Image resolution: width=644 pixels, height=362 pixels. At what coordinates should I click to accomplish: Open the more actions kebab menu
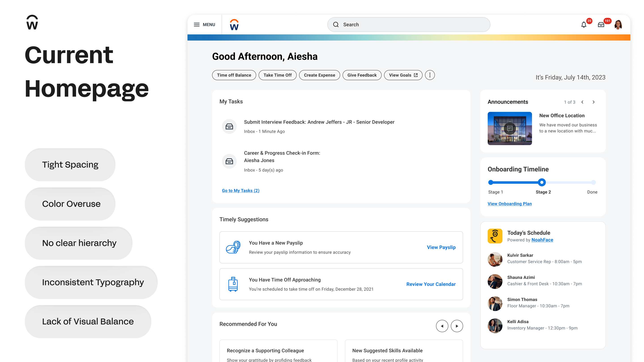[x=430, y=75]
